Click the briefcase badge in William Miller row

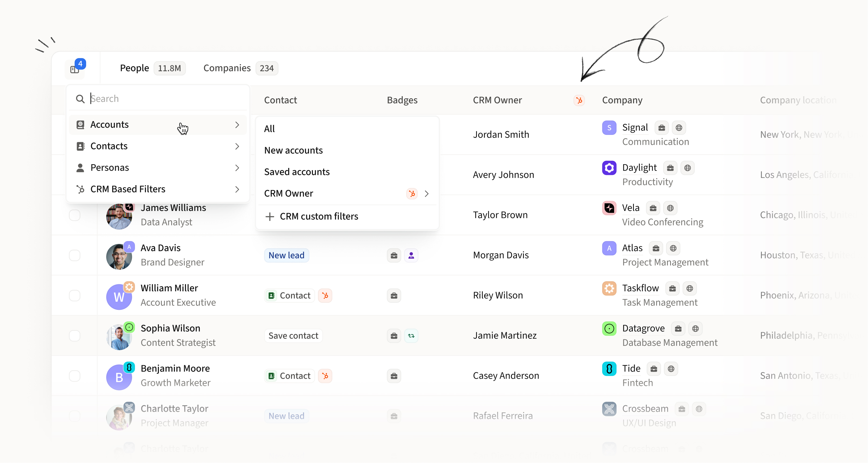click(x=394, y=296)
